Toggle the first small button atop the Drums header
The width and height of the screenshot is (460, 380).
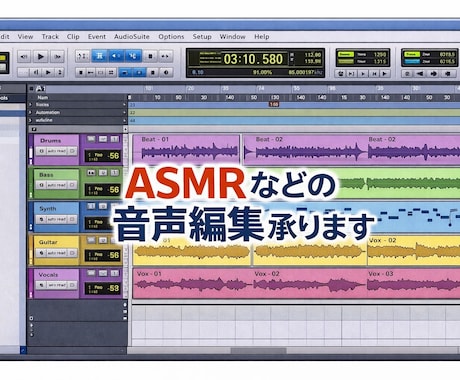pos(91,139)
